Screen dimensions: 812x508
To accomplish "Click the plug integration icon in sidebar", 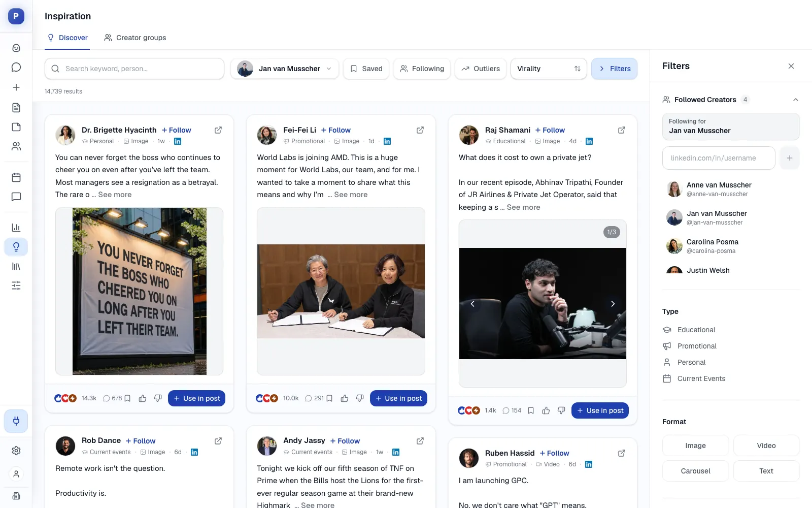I will pos(16,421).
